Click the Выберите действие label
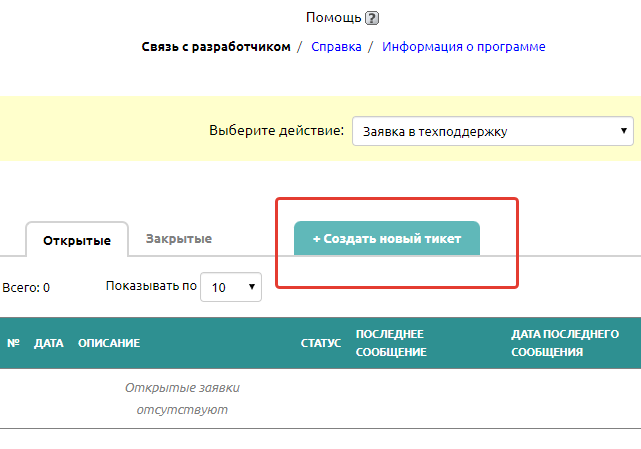Viewport: 641px width, 449px height. pos(277,131)
